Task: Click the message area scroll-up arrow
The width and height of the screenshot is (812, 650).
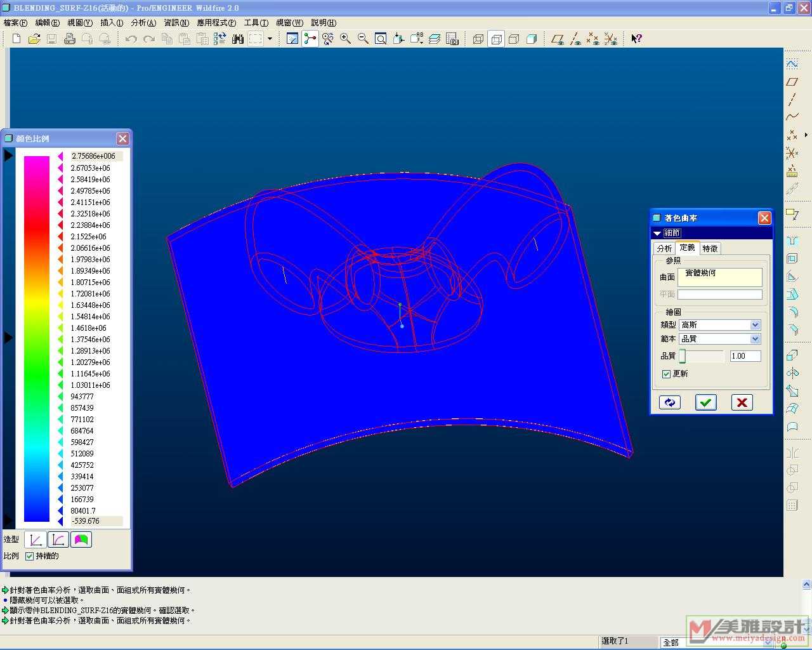Action: click(x=806, y=585)
